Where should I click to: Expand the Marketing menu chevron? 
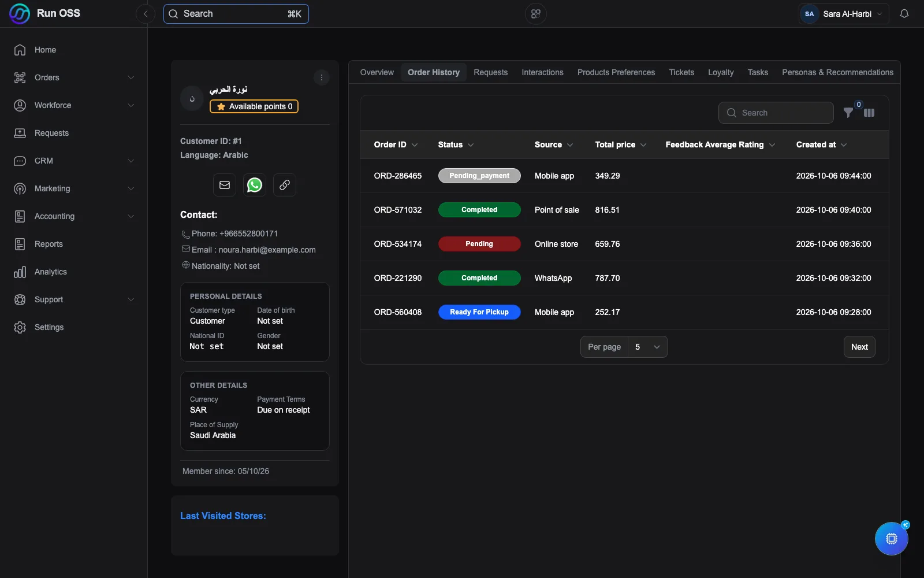pyautogui.click(x=131, y=188)
